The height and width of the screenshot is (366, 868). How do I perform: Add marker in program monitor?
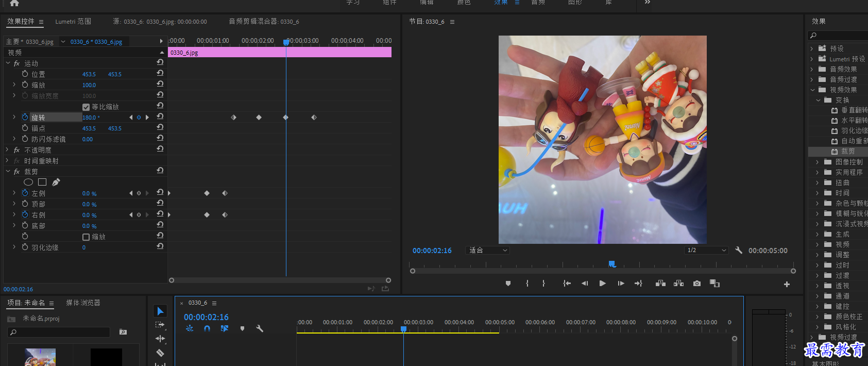pos(508,284)
